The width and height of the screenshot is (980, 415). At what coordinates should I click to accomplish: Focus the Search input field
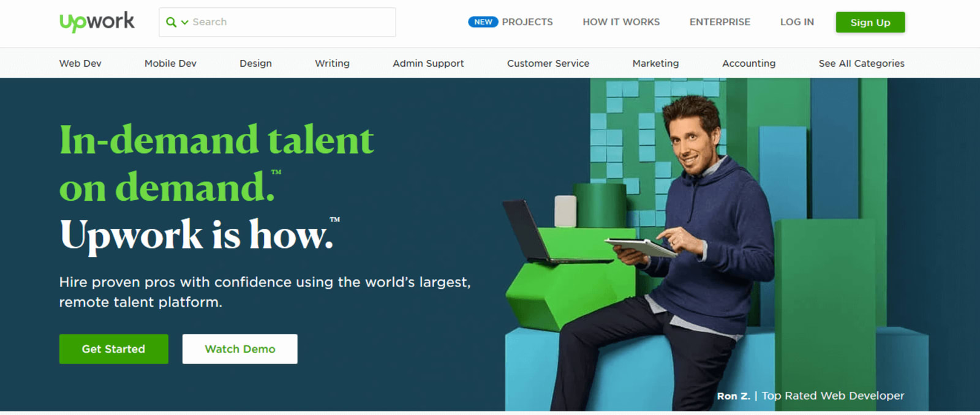click(x=292, y=22)
